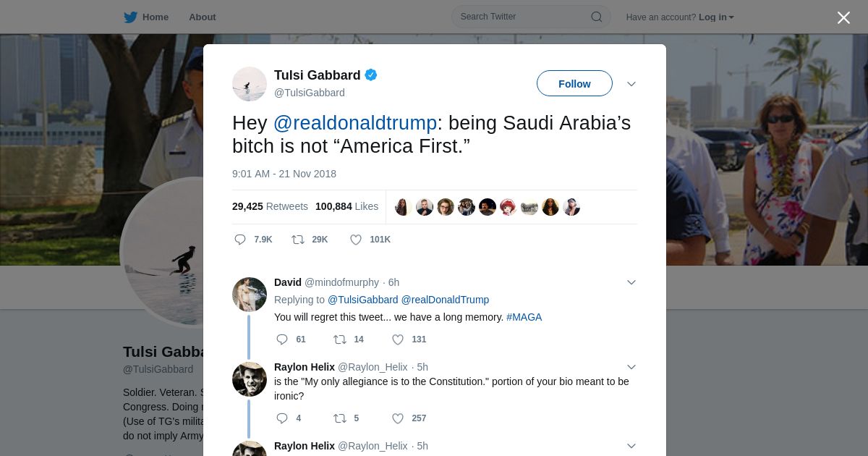Expand options chevron on David's reply
Screen dimensions: 868x456
click(x=631, y=282)
